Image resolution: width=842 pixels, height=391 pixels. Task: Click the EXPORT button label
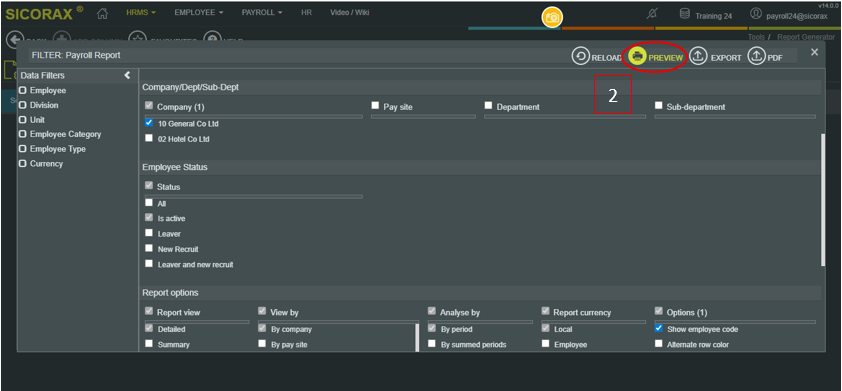pos(726,58)
